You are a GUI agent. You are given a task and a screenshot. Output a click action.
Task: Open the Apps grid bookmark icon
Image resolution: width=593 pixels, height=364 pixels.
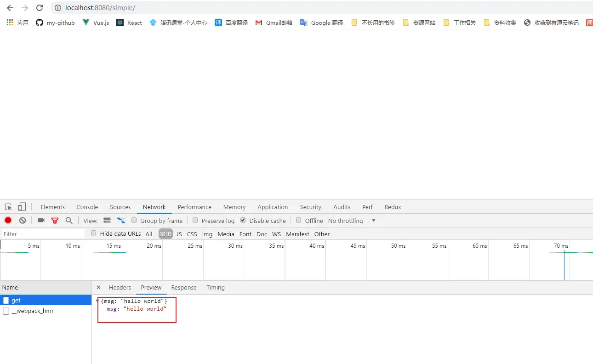10,23
